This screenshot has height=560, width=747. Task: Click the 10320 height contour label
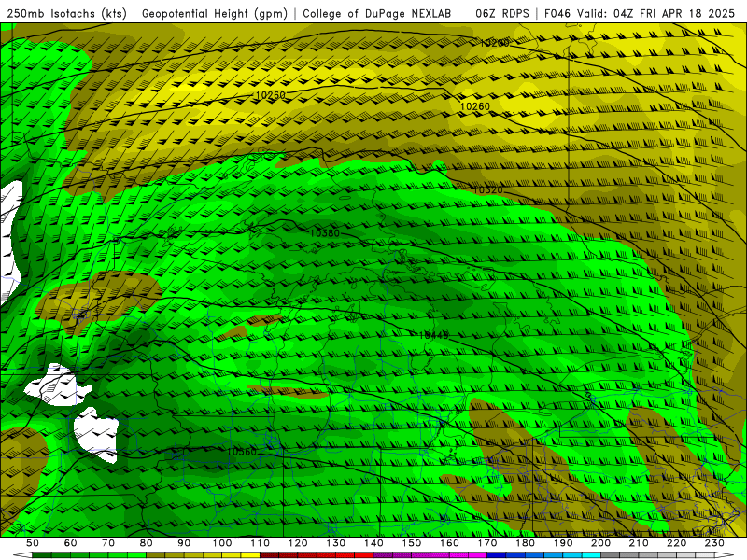click(487, 190)
